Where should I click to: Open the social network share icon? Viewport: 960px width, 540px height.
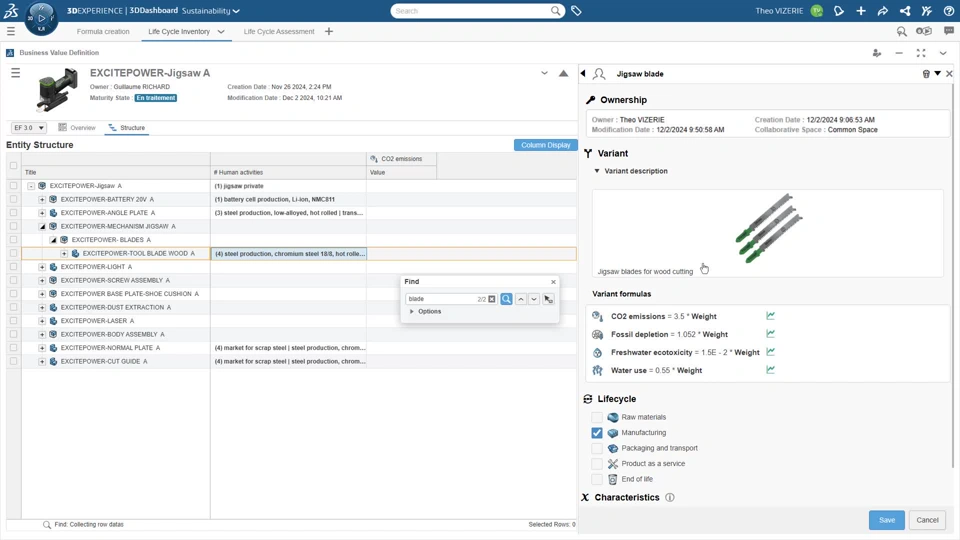coord(905,10)
